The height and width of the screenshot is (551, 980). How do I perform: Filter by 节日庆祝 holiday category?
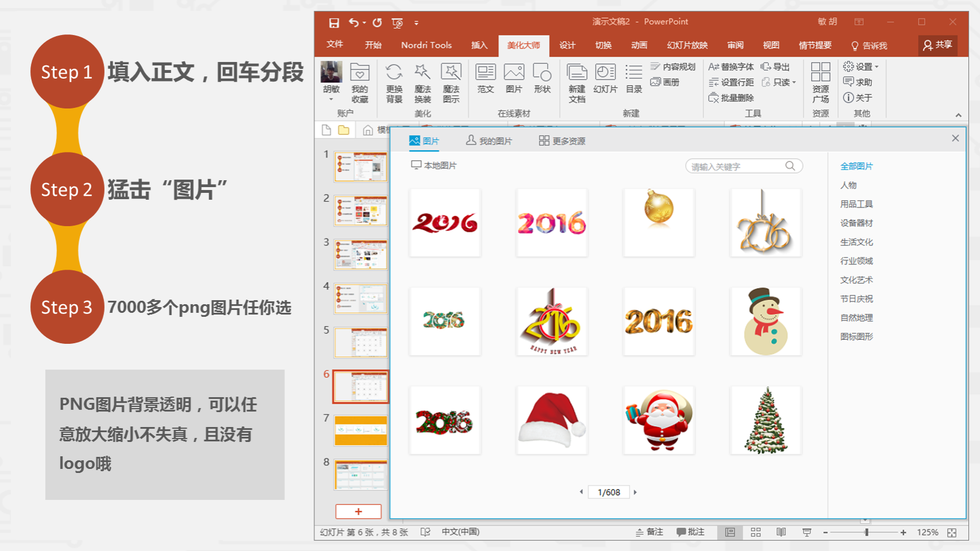[856, 298]
